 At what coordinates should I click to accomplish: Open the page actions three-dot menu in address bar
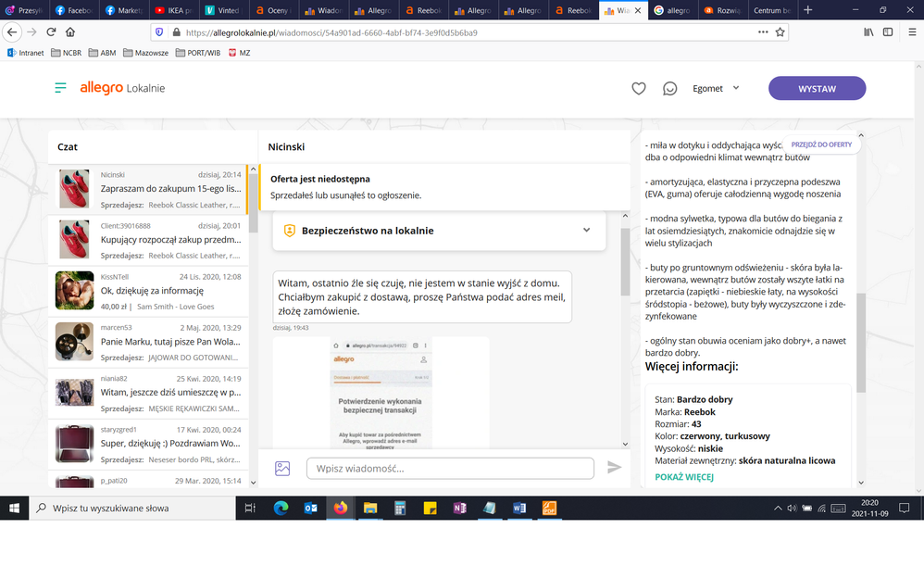click(762, 31)
